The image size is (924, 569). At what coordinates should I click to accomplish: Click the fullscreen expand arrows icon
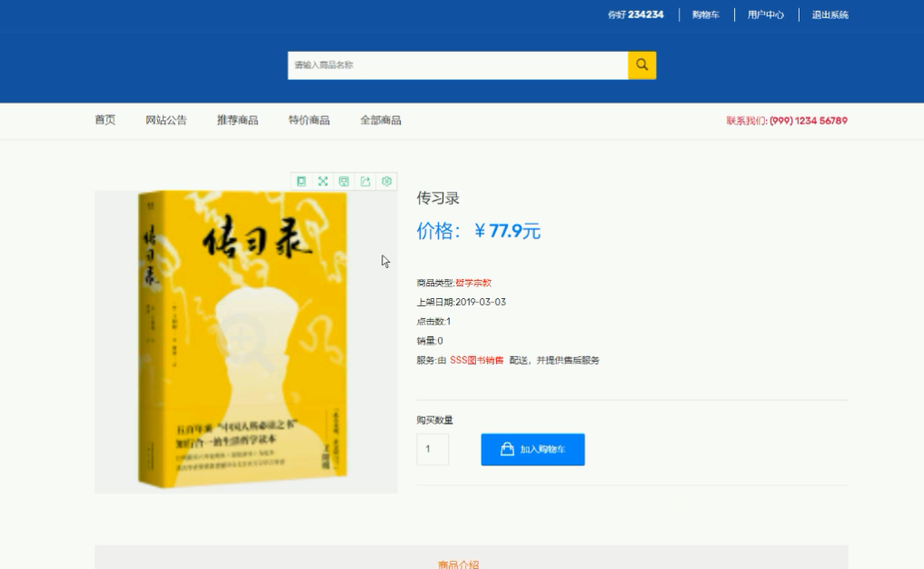[323, 181]
